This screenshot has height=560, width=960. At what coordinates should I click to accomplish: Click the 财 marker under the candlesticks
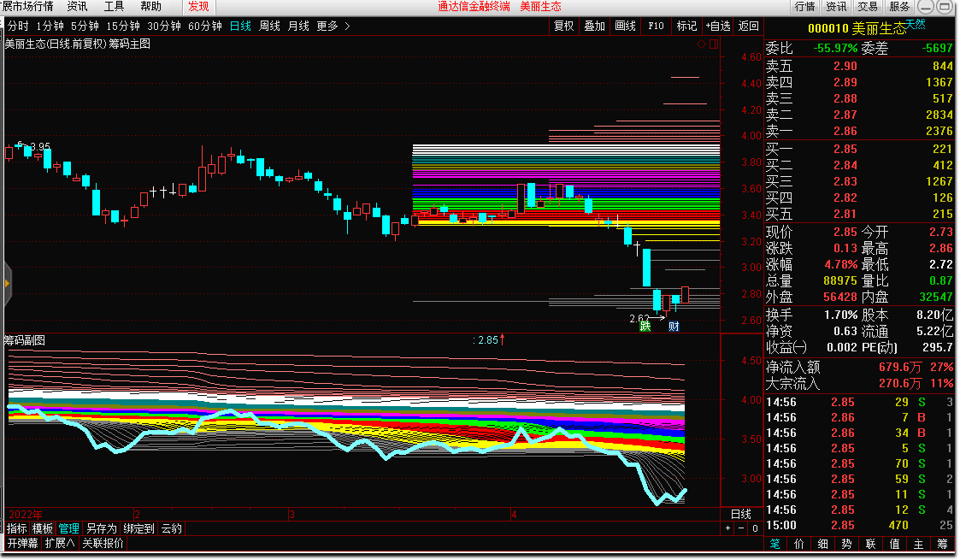click(x=674, y=327)
